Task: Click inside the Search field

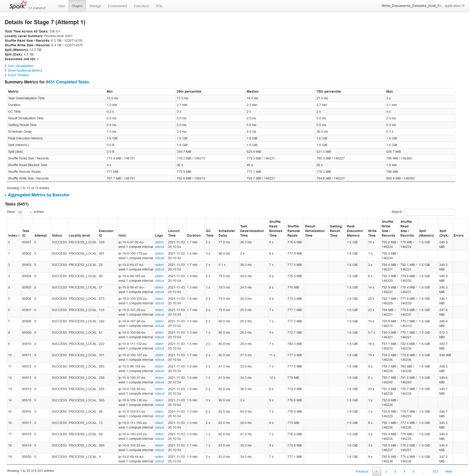Action: pos(430,212)
